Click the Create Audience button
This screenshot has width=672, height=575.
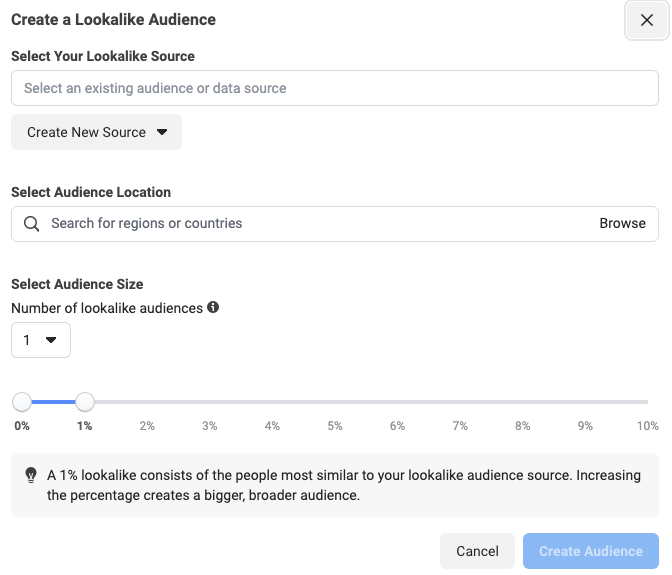coord(590,551)
